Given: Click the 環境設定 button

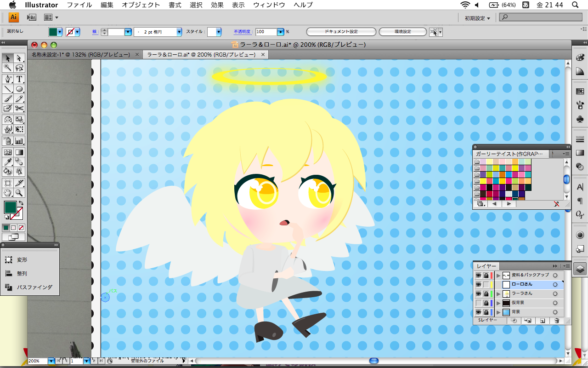Looking at the screenshot, I should tap(403, 32).
